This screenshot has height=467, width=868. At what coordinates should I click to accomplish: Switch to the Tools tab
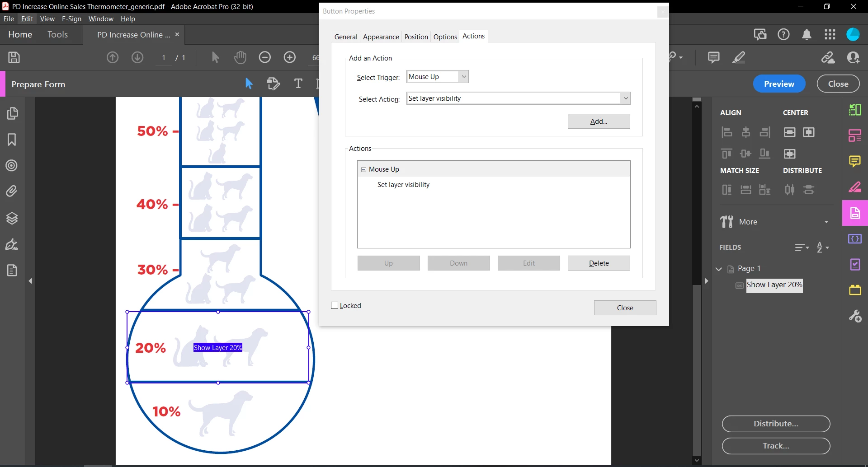[57, 34]
